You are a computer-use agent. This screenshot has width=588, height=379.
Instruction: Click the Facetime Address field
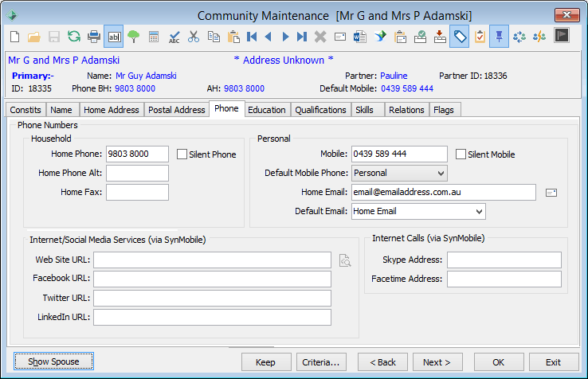coord(504,279)
